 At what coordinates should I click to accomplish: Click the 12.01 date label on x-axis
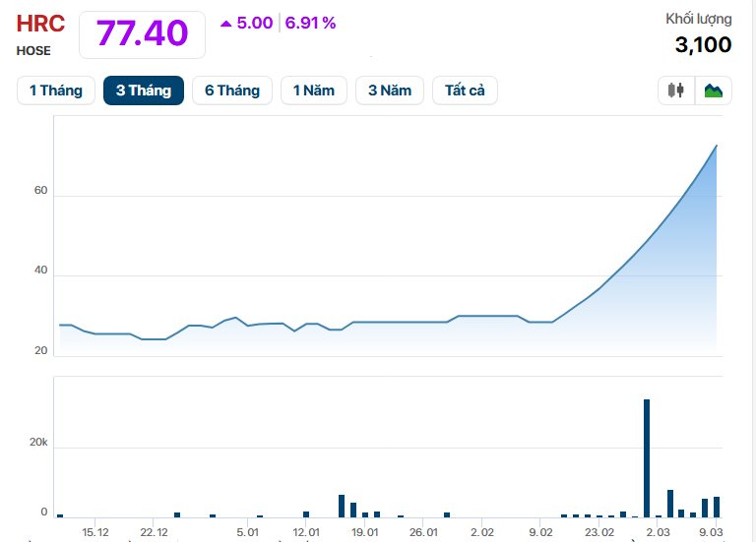306,532
